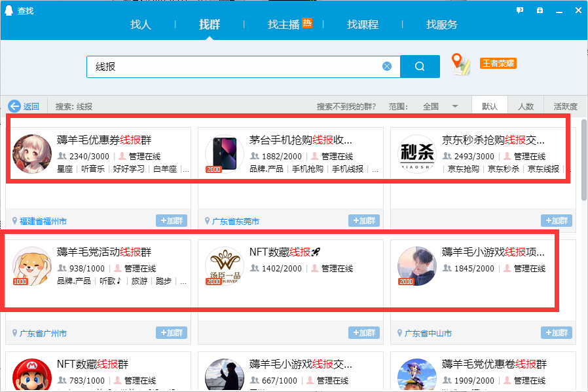Screen dimensions: 588x392
Task: Click 加群 button for 广东省中山市 group
Action: click(557, 332)
